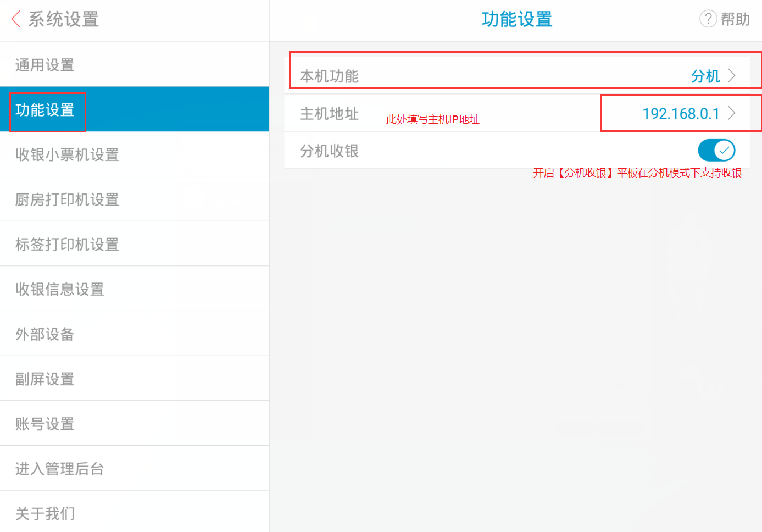Toggle the 分机收银 switch off
The height and width of the screenshot is (532, 762).
pyautogui.click(x=716, y=150)
